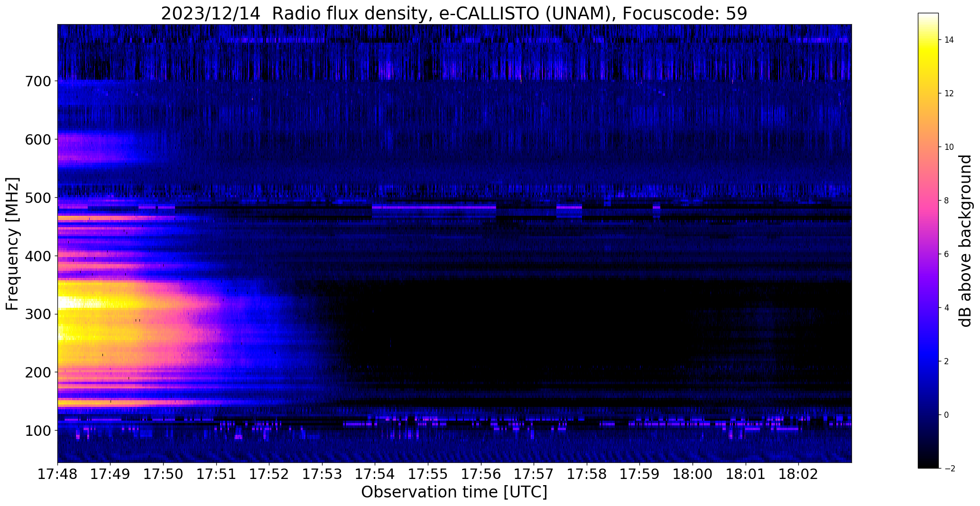Click the 17:59 time tick label
The height and width of the screenshot is (506, 980).
(x=639, y=475)
